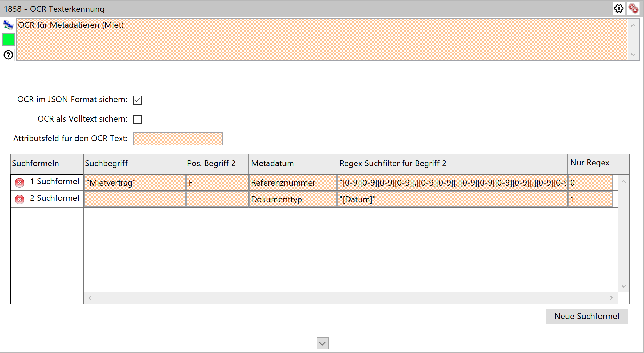Enable OCR als Volltext sichern

click(137, 120)
